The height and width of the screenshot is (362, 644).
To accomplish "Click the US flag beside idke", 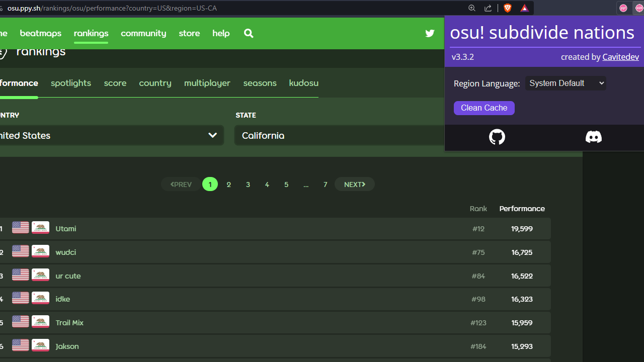I will click(x=21, y=298).
